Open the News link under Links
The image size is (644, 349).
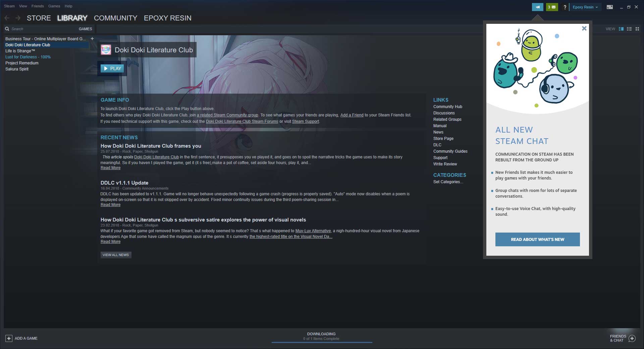tap(438, 132)
